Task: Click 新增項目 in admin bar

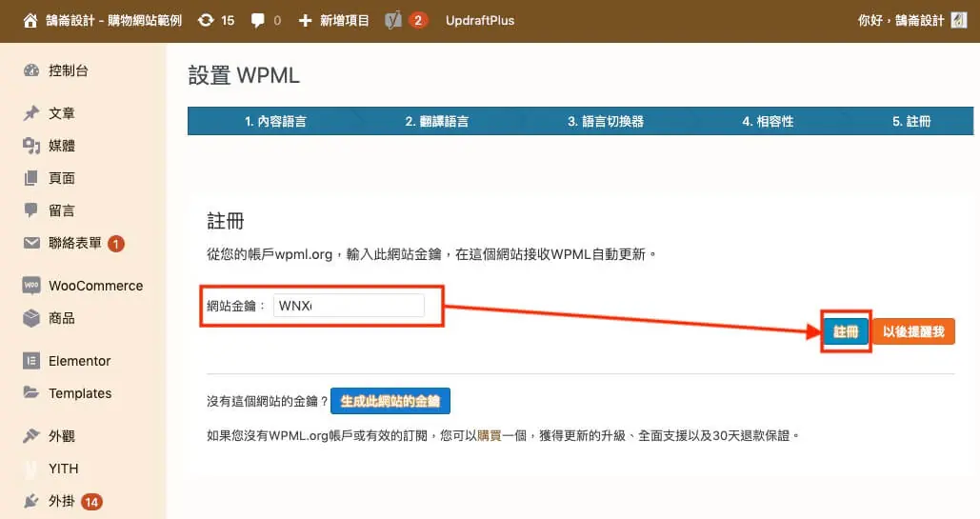Action: click(345, 21)
